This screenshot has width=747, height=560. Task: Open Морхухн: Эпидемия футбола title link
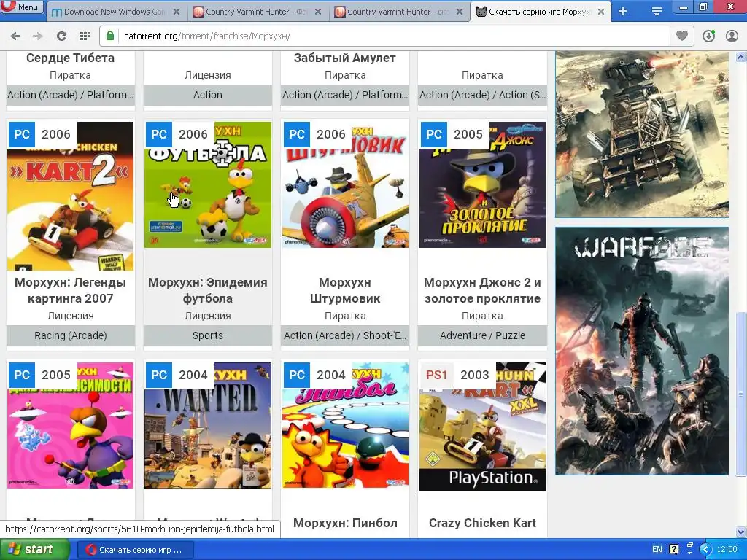[x=208, y=290]
